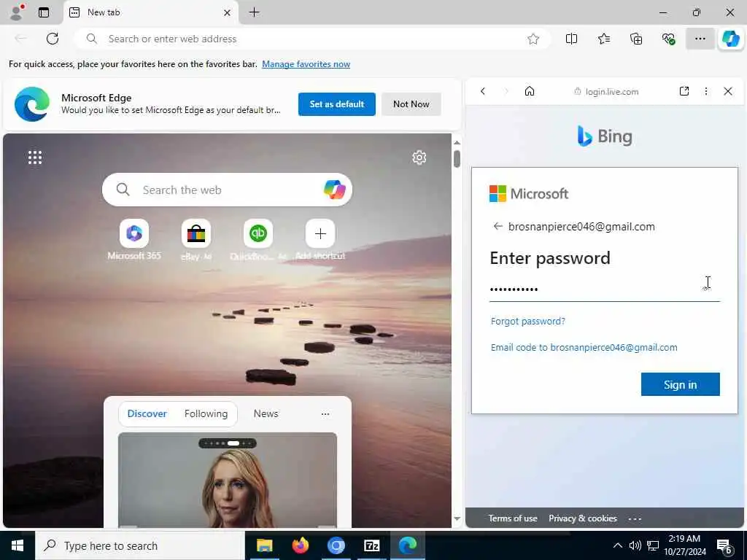Select the Discover feed tab

tap(147, 414)
